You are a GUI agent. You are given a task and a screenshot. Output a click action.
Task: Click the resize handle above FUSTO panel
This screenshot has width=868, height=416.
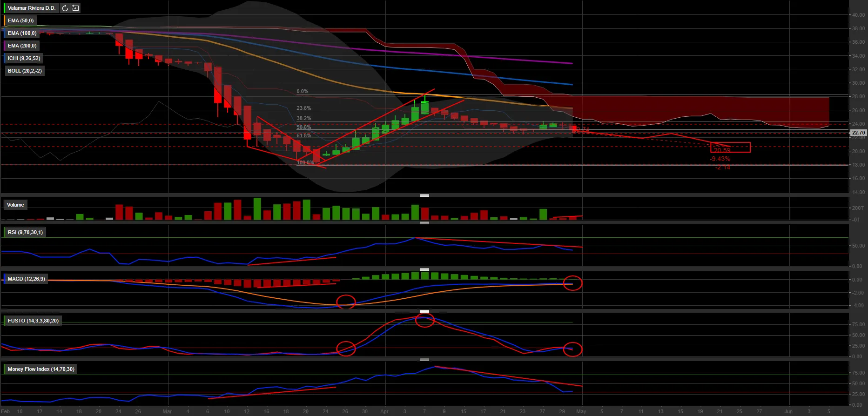tap(424, 311)
